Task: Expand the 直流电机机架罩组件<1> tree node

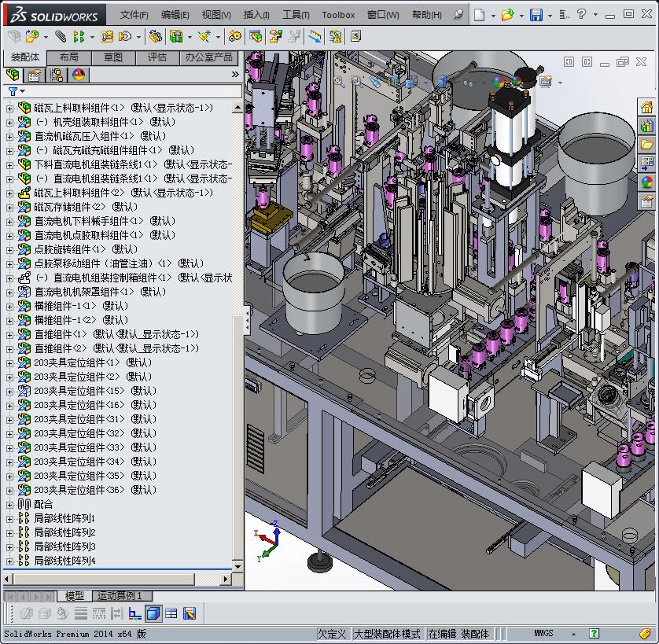Action: [9, 292]
